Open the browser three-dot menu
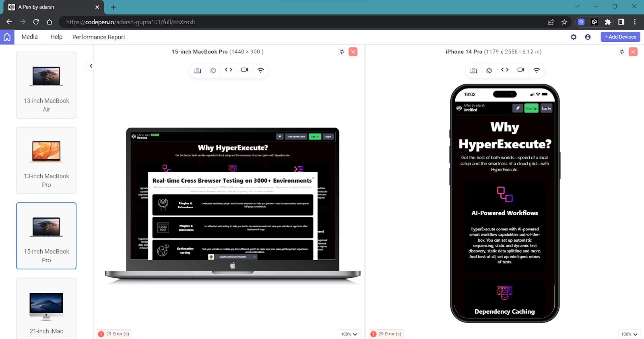Image resolution: width=644 pixels, height=339 pixels. pyautogui.click(x=635, y=22)
